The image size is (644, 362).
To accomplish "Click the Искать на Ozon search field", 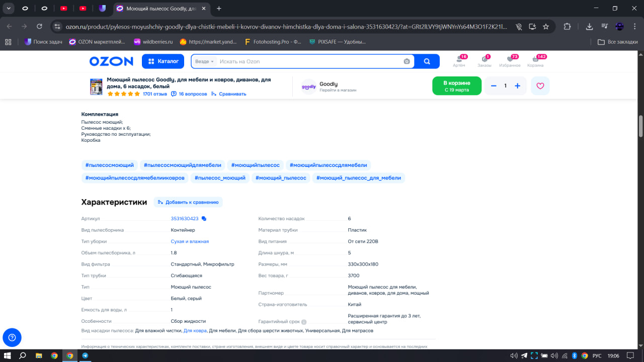I will [x=307, y=61].
